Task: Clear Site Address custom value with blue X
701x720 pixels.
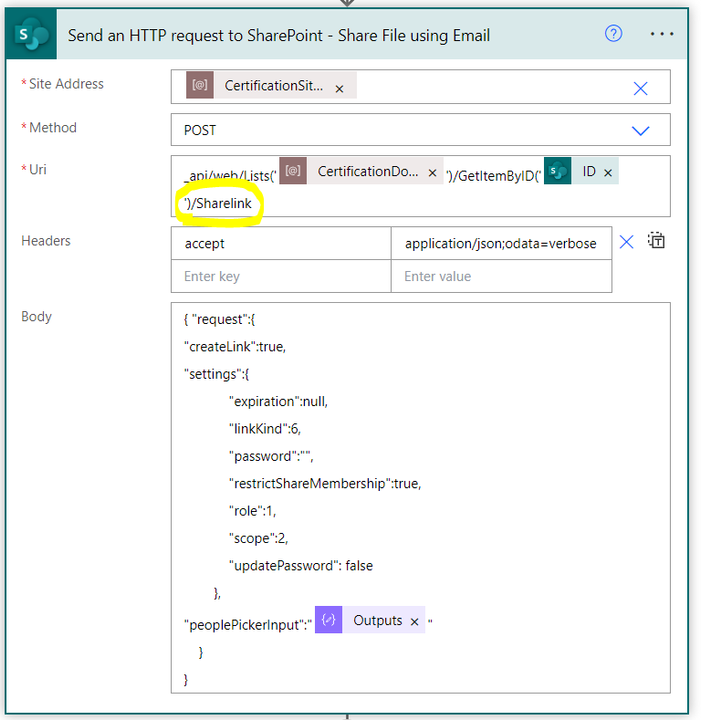Action: point(640,88)
